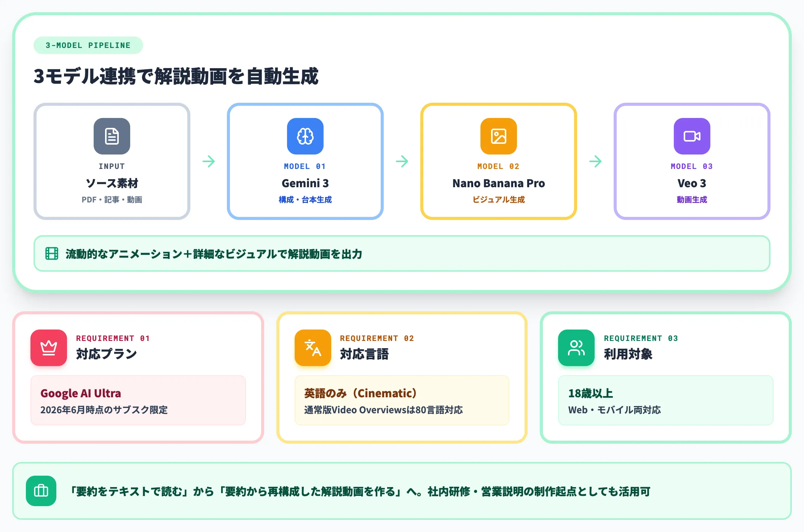Click the REQUIREMENT 02 label
This screenshot has width=804, height=532.
(377, 338)
